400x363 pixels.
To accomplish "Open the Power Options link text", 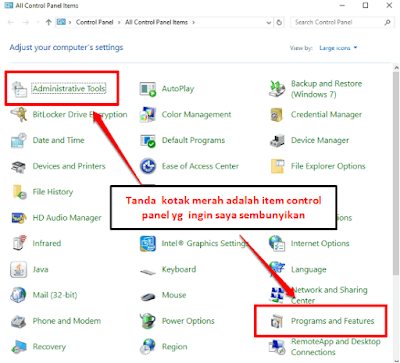I will tap(188, 321).
